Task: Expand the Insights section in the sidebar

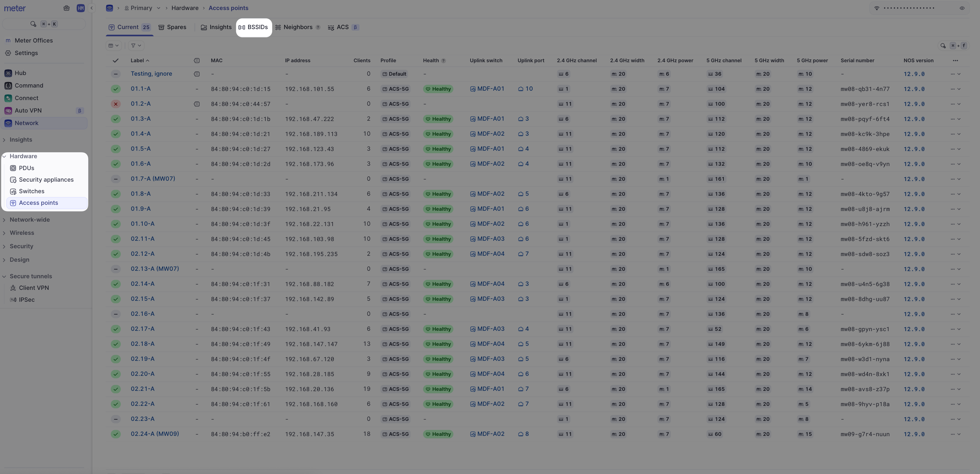Action: [x=21, y=139]
